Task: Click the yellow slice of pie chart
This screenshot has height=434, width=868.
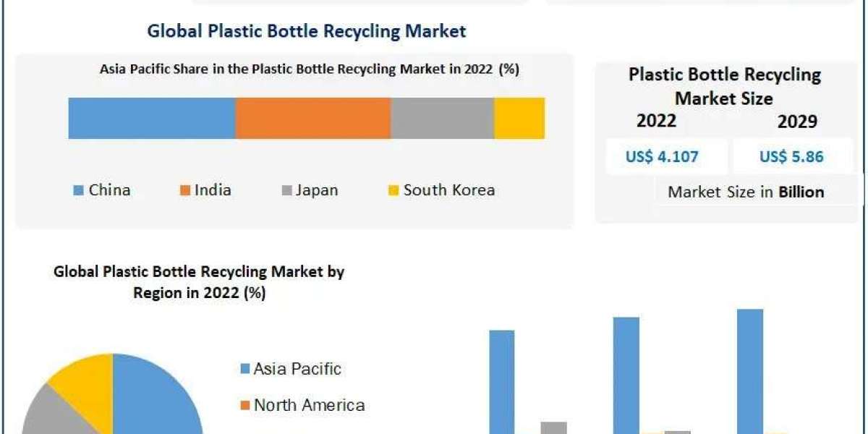Action: 83,380
